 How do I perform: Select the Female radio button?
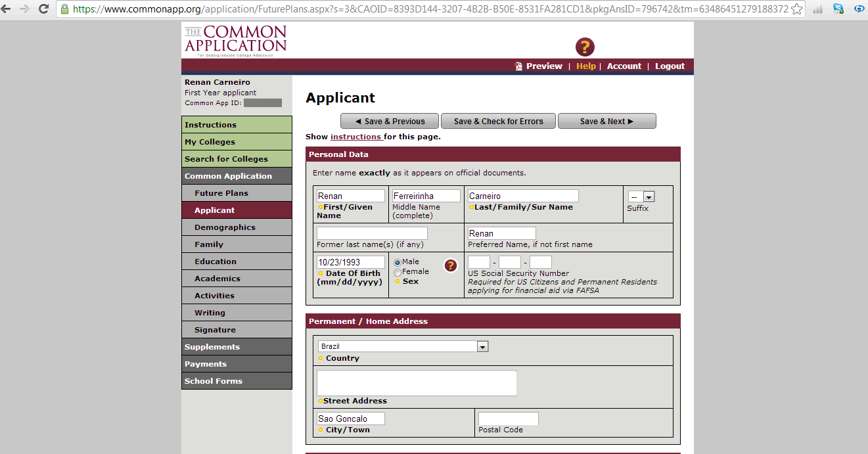(397, 272)
